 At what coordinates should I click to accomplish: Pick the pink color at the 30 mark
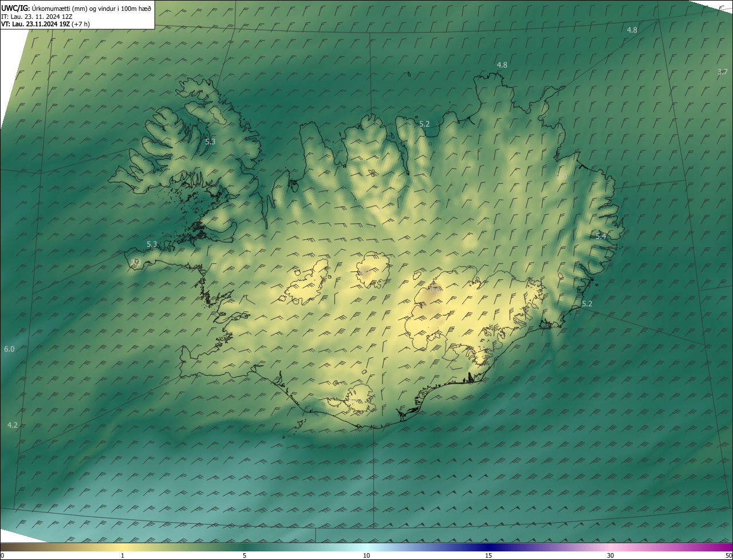[x=610, y=547]
